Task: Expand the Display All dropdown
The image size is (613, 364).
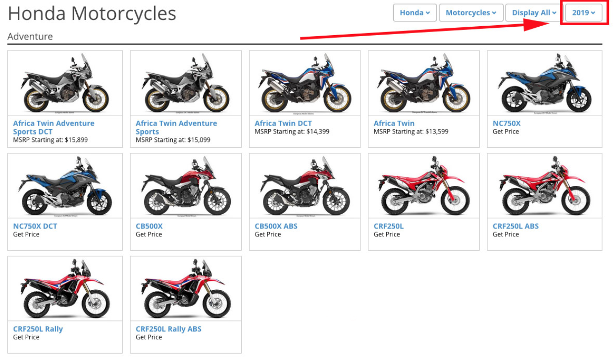Action: [534, 13]
